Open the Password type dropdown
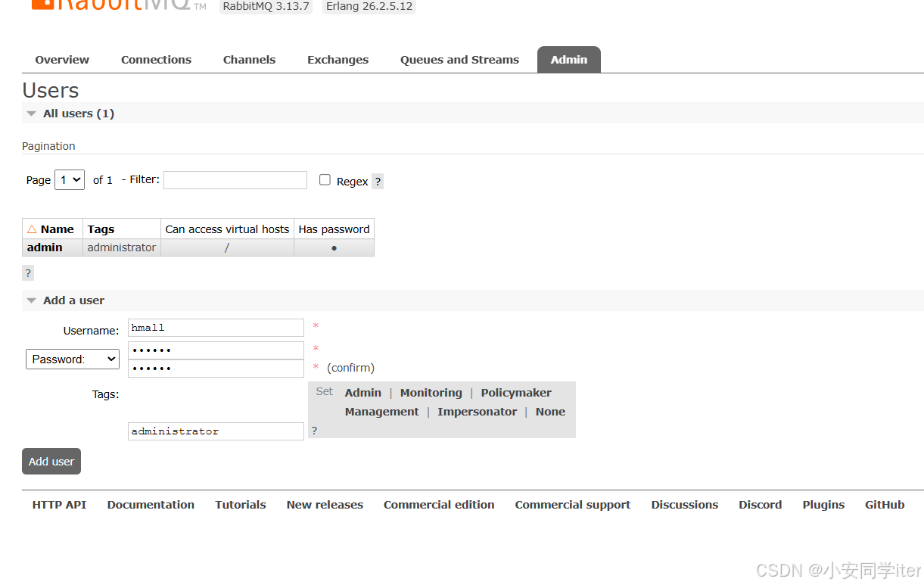Image resolution: width=924 pixels, height=585 pixels. tap(73, 359)
